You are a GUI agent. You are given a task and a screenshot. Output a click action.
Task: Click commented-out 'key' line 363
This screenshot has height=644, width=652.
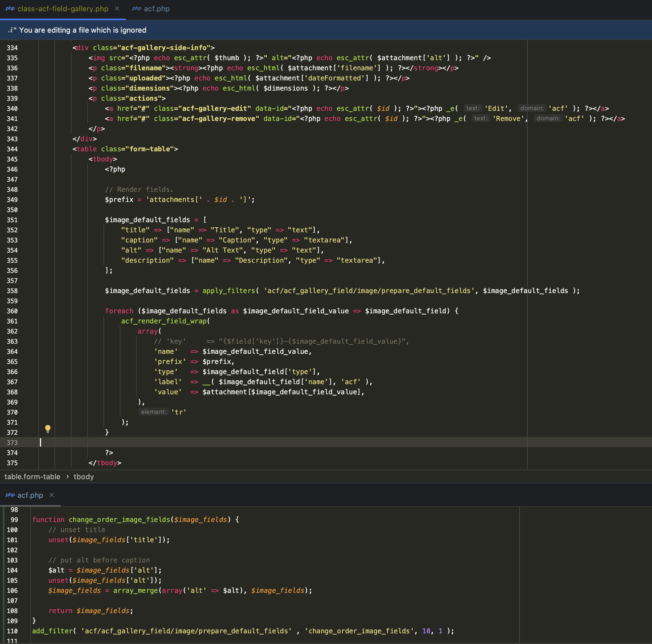point(281,341)
